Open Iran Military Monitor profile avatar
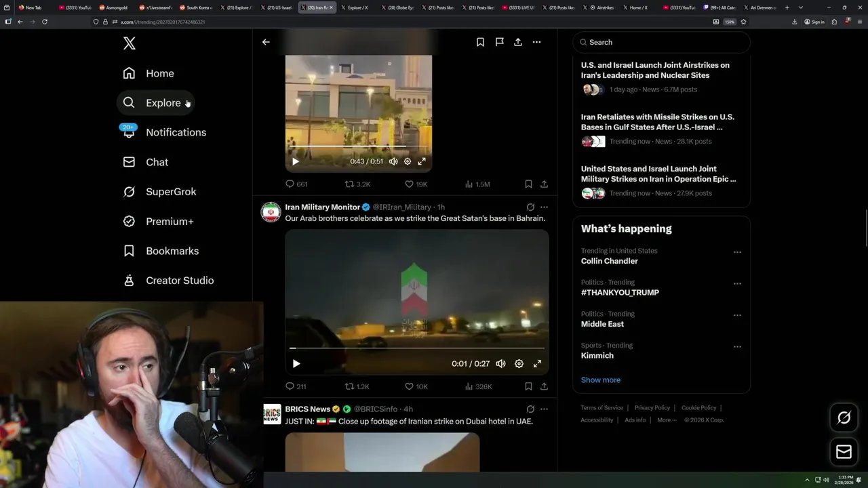Image resolution: width=868 pixels, height=488 pixels. click(x=271, y=212)
